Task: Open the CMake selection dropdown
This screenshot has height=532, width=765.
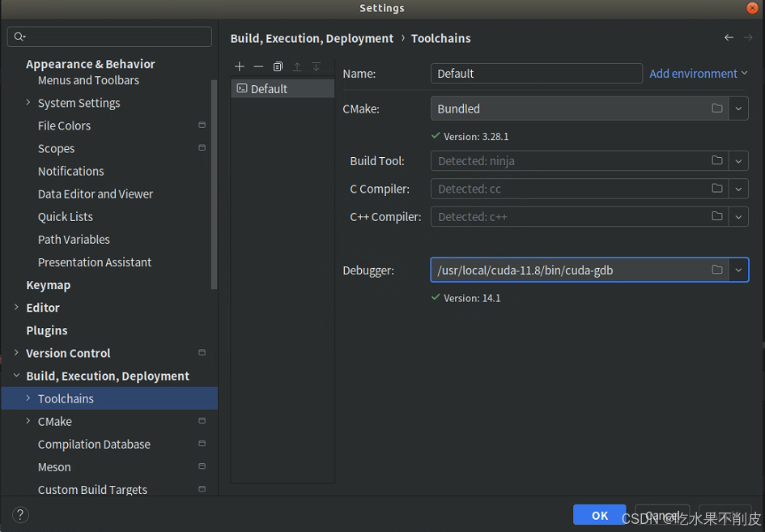Action: 738,108
